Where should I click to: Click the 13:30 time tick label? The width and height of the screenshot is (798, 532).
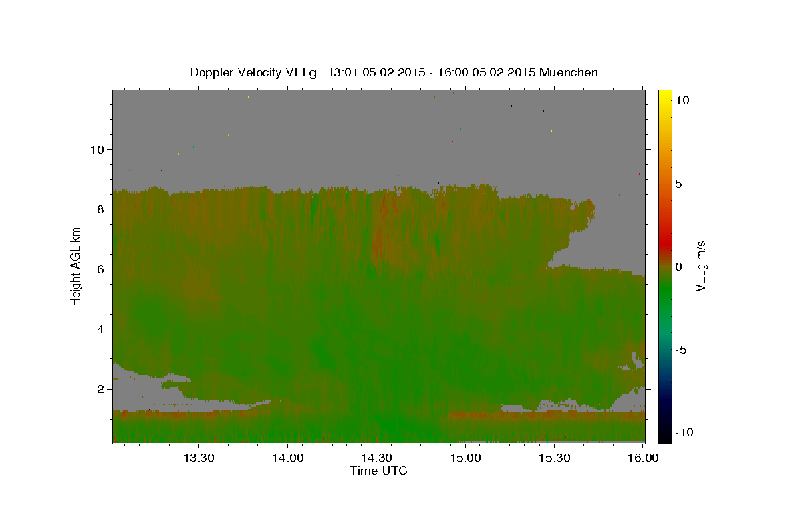(198, 458)
